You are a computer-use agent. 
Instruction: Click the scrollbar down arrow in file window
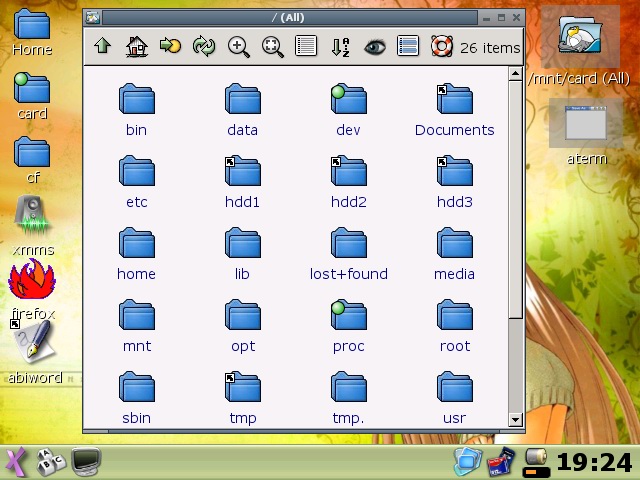(516, 419)
